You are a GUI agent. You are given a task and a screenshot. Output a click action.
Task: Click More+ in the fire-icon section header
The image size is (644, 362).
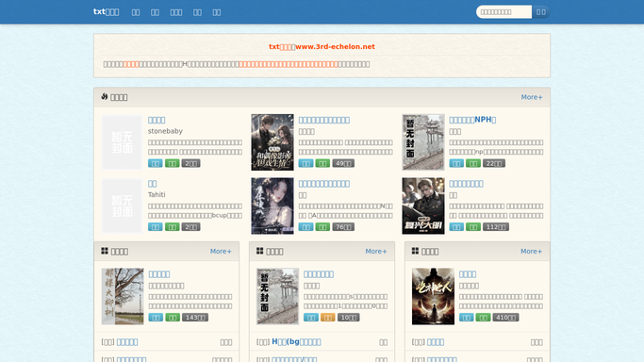[x=532, y=97]
